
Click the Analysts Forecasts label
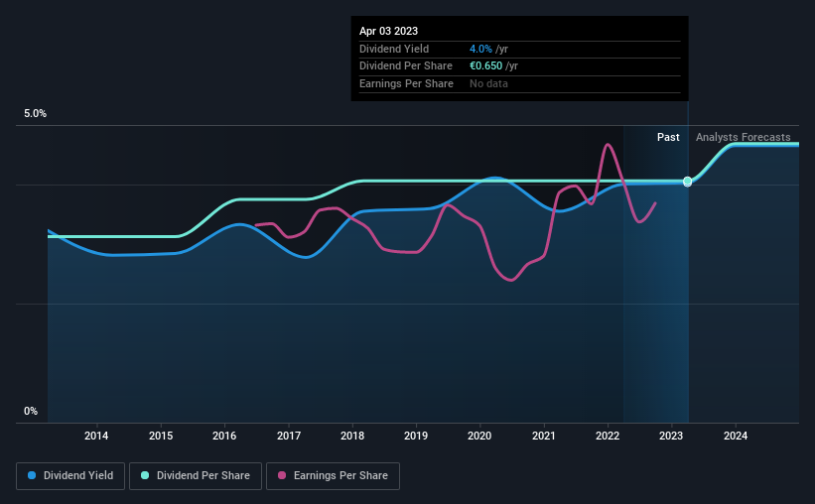click(744, 137)
